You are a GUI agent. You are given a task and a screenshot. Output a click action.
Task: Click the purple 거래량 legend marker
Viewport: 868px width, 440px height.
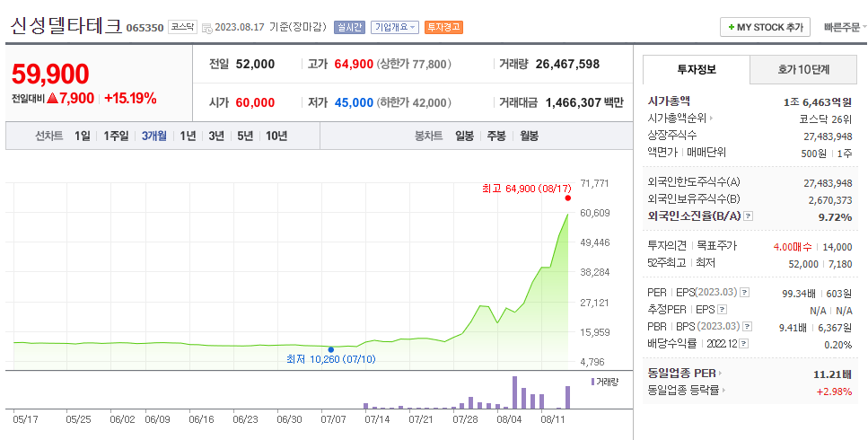coord(592,382)
